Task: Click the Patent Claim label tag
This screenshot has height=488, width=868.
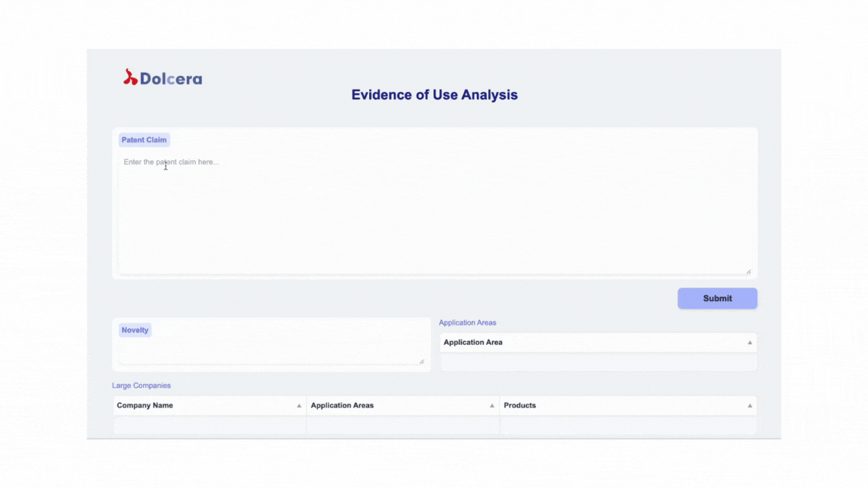Action: [x=144, y=140]
